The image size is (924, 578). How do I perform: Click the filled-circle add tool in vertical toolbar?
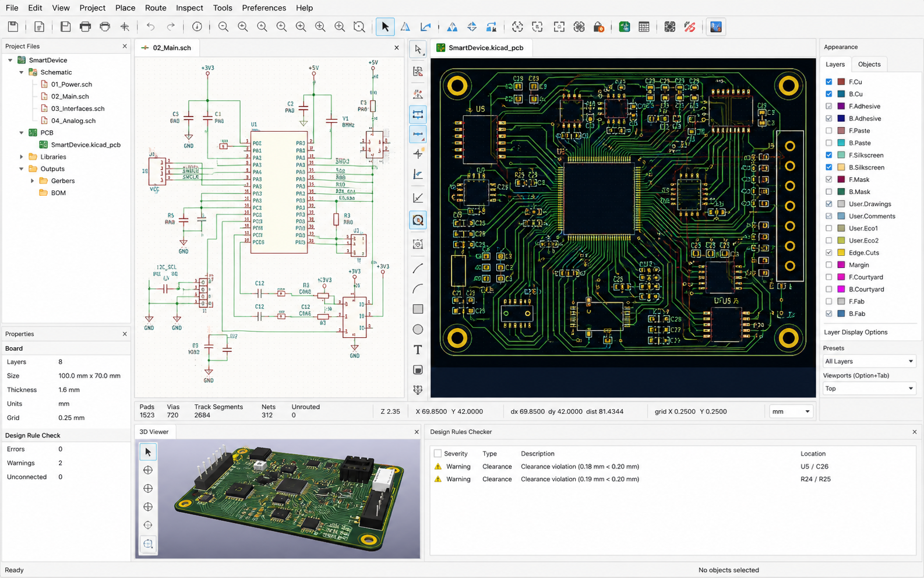pyautogui.click(x=418, y=370)
